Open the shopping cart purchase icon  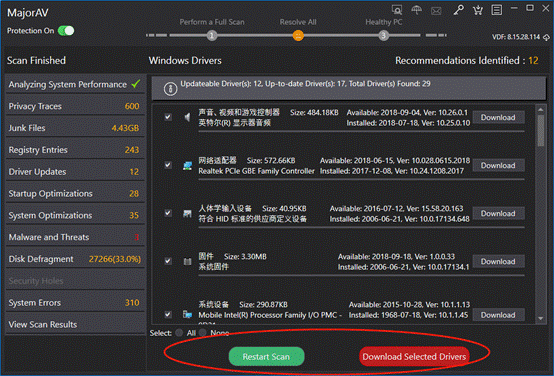point(478,10)
